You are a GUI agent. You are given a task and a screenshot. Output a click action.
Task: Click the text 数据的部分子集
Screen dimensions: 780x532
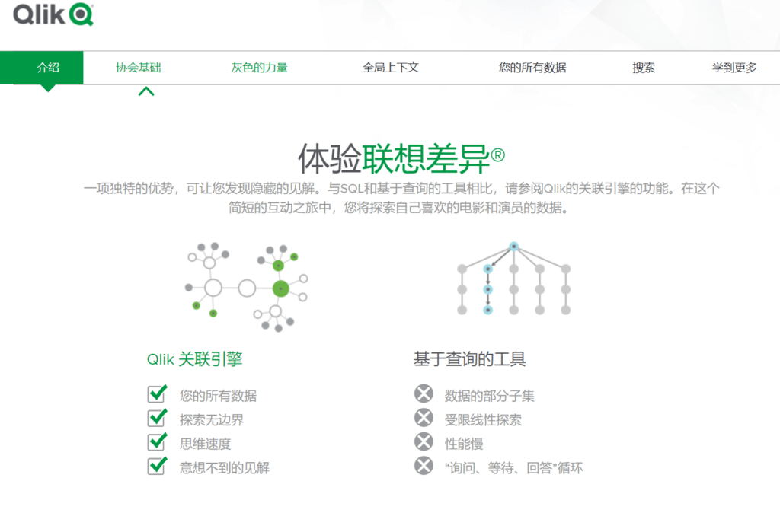point(490,396)
